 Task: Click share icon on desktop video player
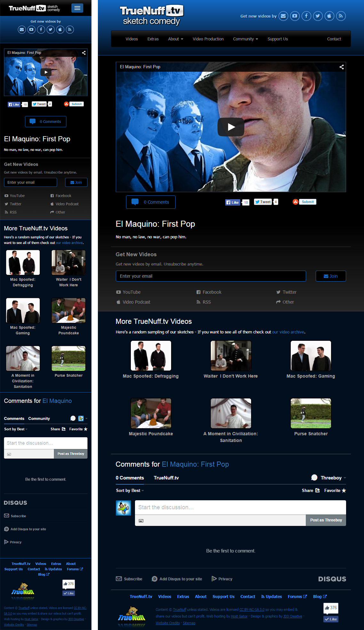click(x=341, y=67)
